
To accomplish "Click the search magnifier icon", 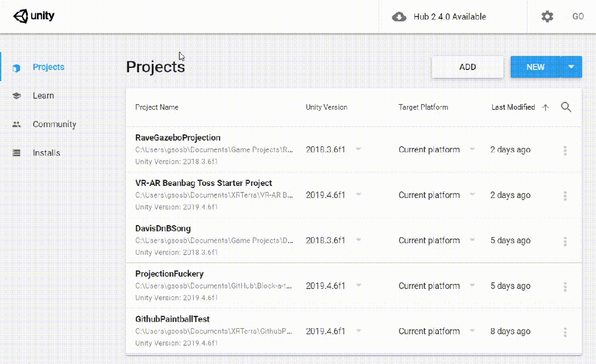I will (x=566, y=107).
